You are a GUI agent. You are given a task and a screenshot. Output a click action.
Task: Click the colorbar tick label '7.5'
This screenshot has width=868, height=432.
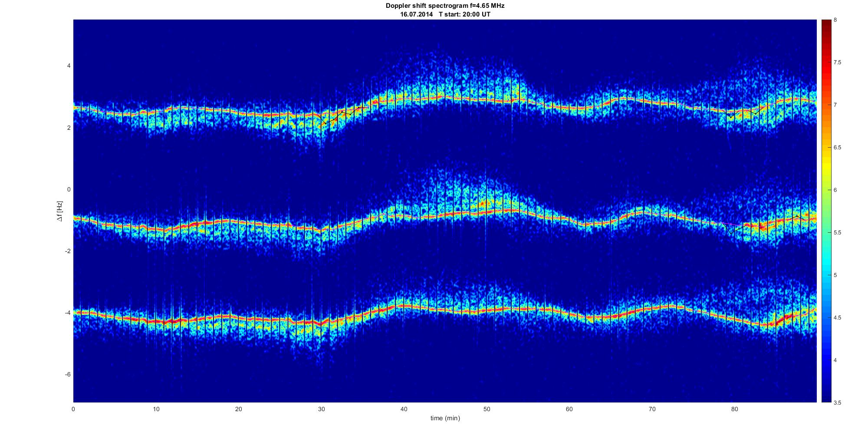837,63
